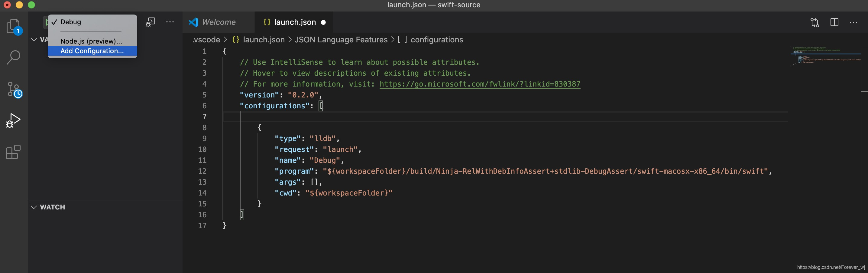Click the "args" key text
This screenshot has height=273, width=868.
click(287, 182)
